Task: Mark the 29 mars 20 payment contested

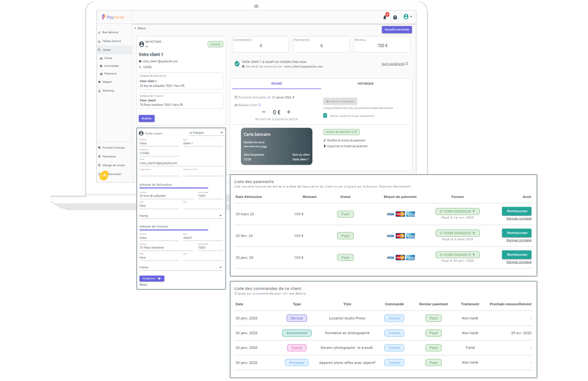Action: 519,218
